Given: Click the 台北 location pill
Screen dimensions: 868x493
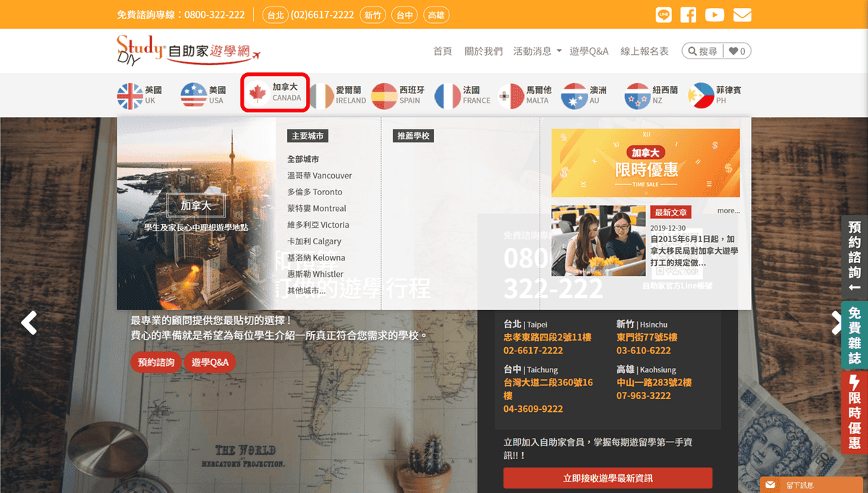Looking at the screenshot, I should pos(275,15).
